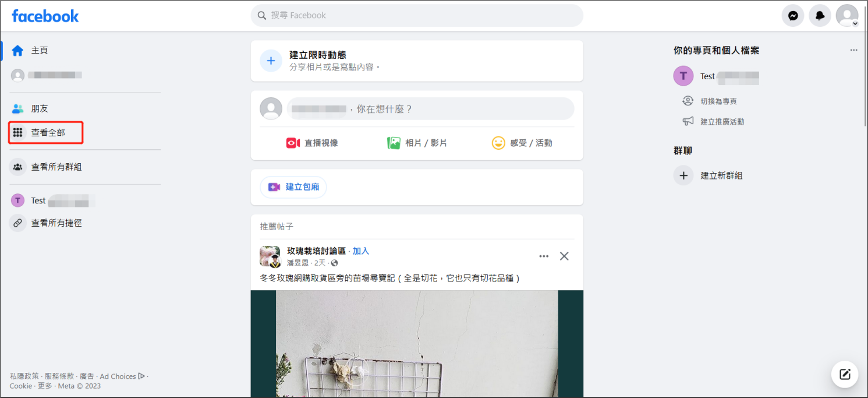This screenshot has width=868, height=398.
Task: Click 建立包廂 to create a room
Action: (293, 186)
